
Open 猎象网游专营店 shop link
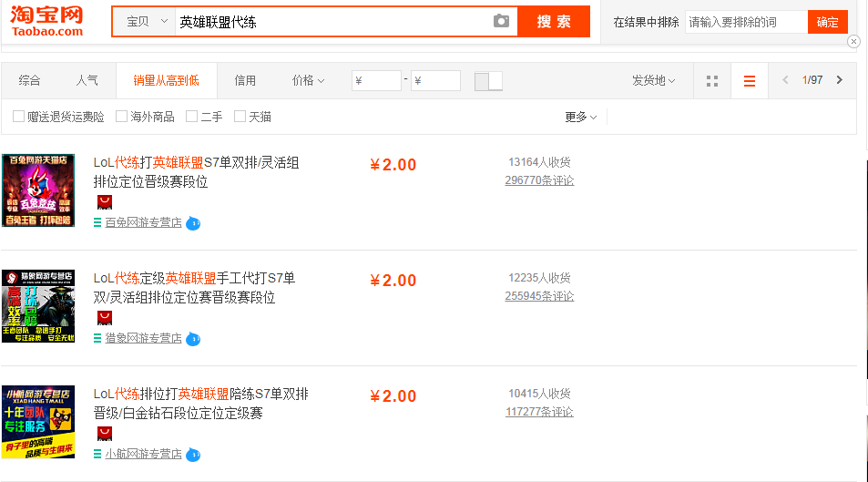(143, 338)
